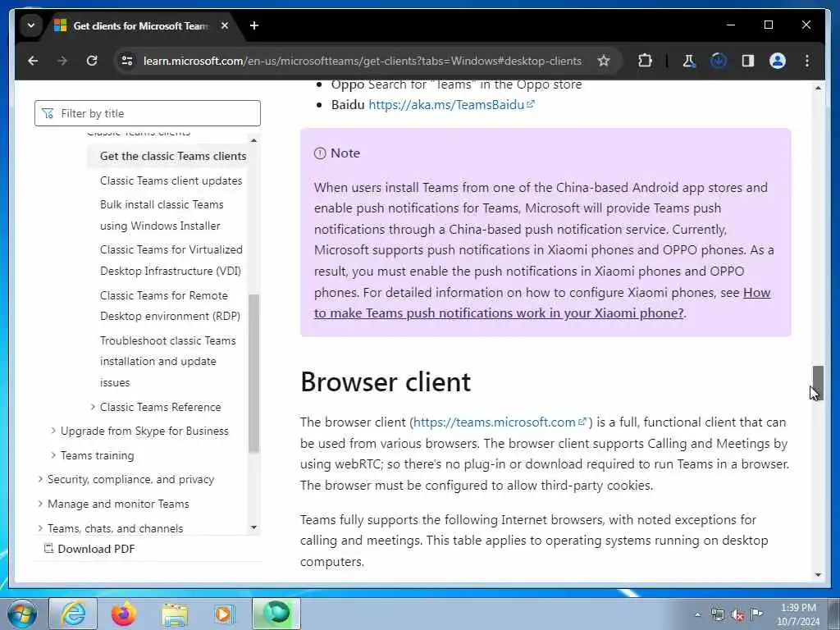Open the Windows Start menu
Screen dimensions: 840x630
point(22,614)
